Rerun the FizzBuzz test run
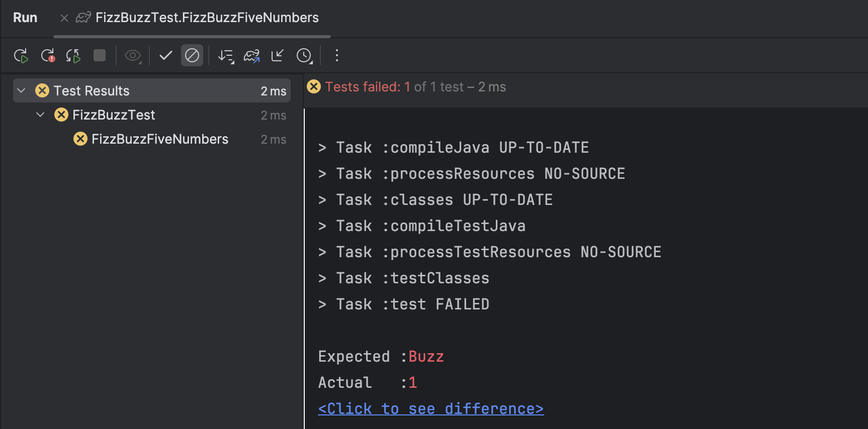Image resolution: width=868 pixels, height=429 pixels. coord(21,55)
